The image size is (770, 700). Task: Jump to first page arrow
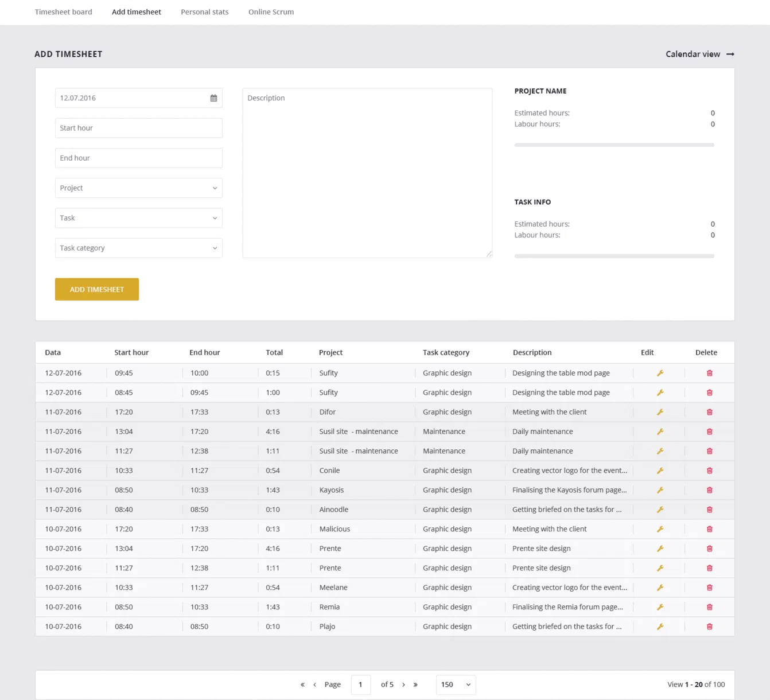(x=302, y=685)
